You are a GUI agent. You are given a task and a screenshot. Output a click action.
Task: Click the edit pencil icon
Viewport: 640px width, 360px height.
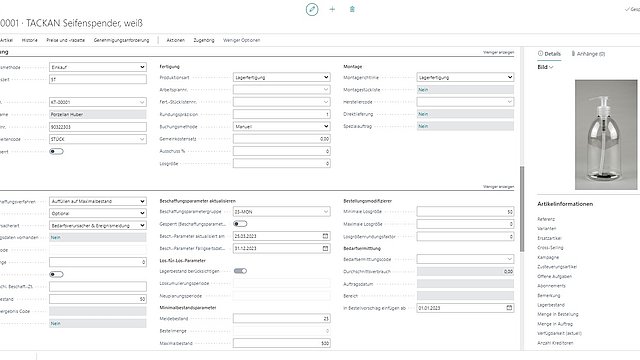click(x=312, y=9)
